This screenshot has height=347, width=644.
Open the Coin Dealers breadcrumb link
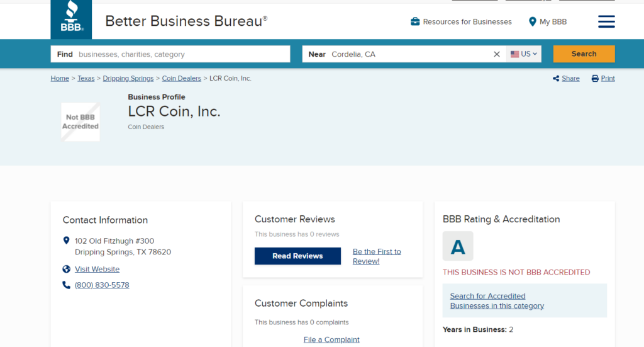point(182,78)
